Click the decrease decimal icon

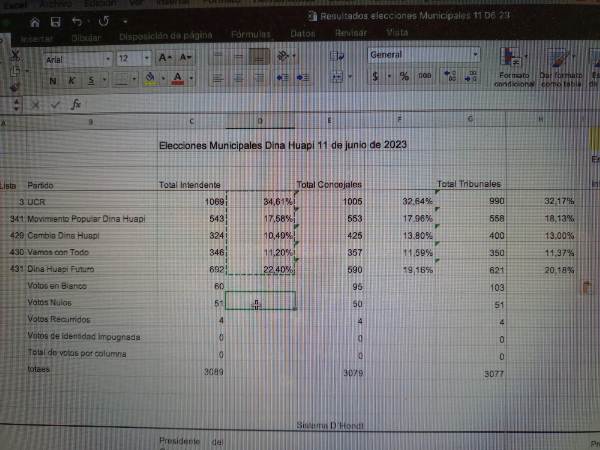[471, 76]
